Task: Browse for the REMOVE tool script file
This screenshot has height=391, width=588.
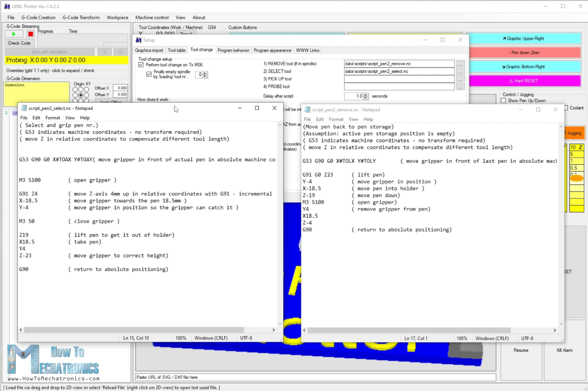Action: pyautogui.click(x=460, y=64)
